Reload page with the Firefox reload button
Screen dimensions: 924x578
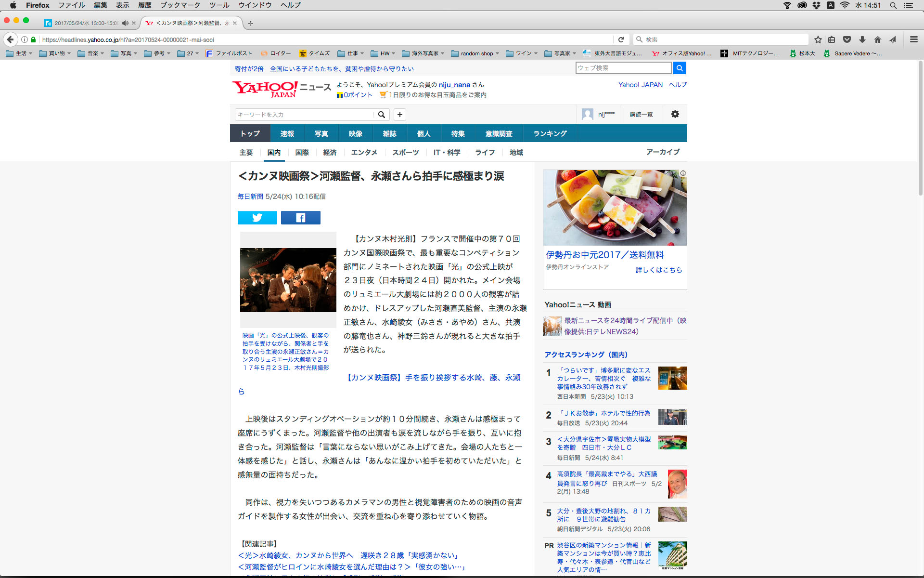point(621,39)
